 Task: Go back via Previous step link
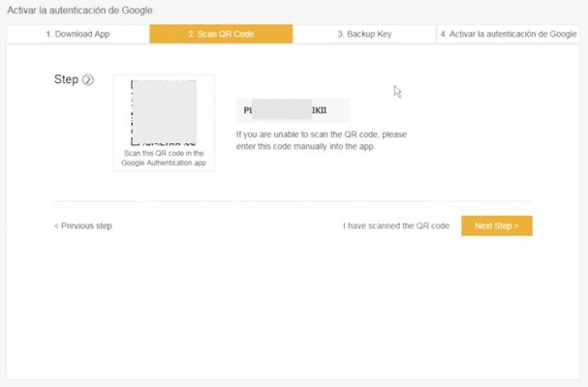tap(83, 226)
